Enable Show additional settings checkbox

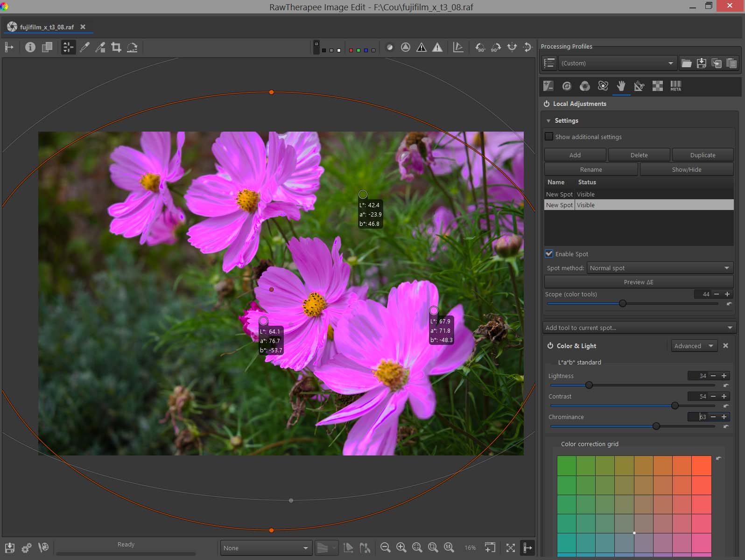click(x=549, y=137)
